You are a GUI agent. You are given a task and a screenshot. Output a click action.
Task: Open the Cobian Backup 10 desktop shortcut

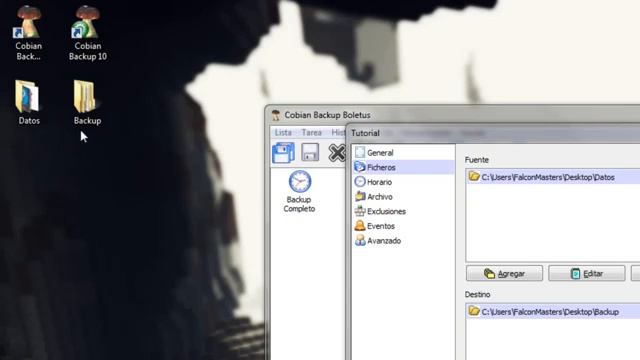point(88,33)
